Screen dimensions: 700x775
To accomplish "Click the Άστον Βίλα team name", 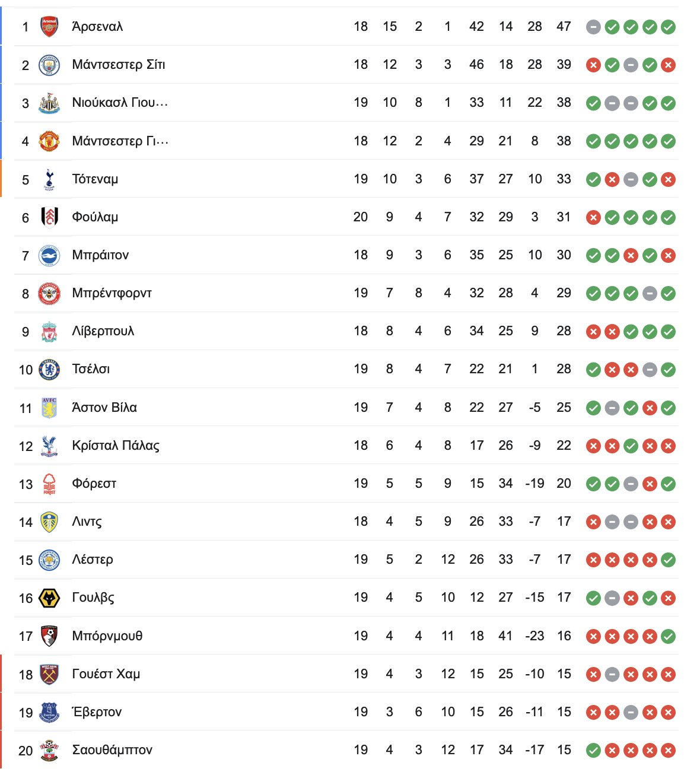I will pos(104,408).
